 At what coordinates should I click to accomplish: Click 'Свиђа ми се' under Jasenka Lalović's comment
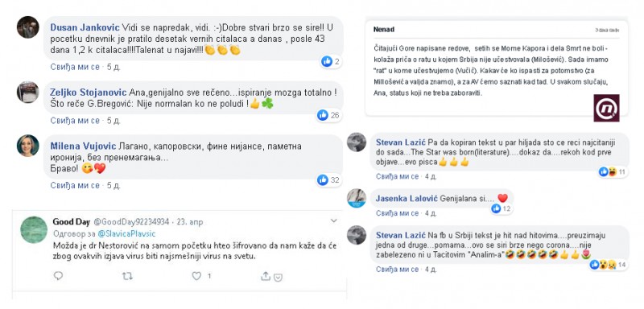[397, 213]
